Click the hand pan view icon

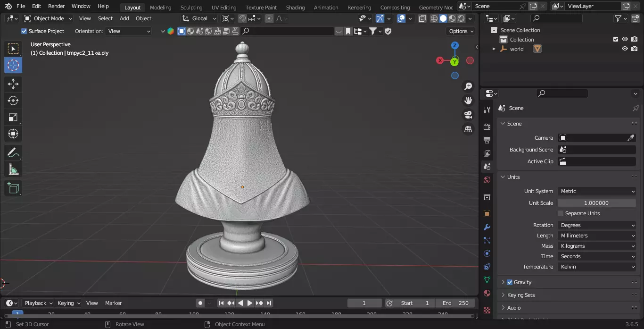(x=468, y=100)
